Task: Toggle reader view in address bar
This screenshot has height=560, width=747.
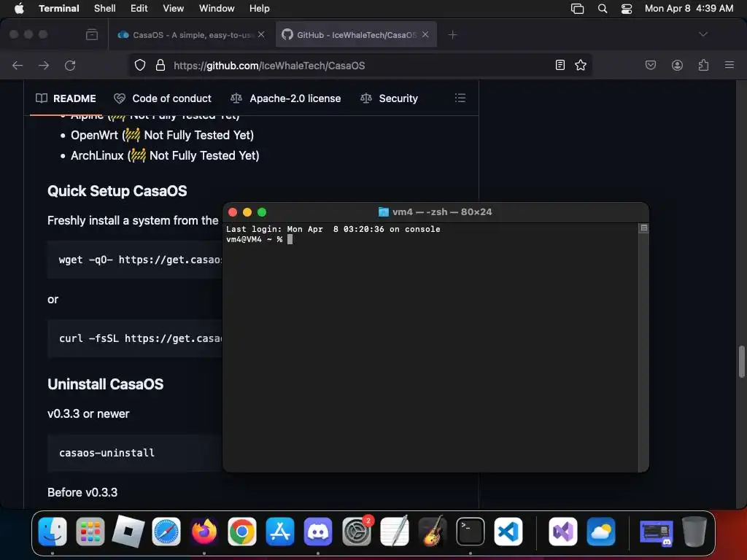Action: click(x=560, y=65)
